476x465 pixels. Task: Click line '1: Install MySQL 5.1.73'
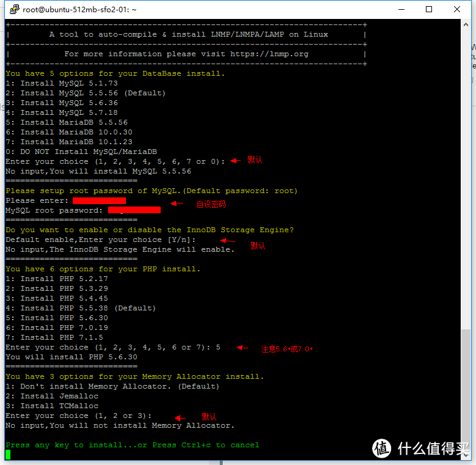pyautogui.click(x=62, y=83)
